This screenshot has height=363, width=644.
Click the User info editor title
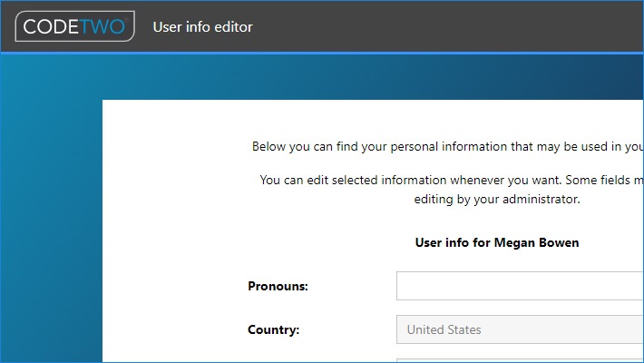(202, 26)
